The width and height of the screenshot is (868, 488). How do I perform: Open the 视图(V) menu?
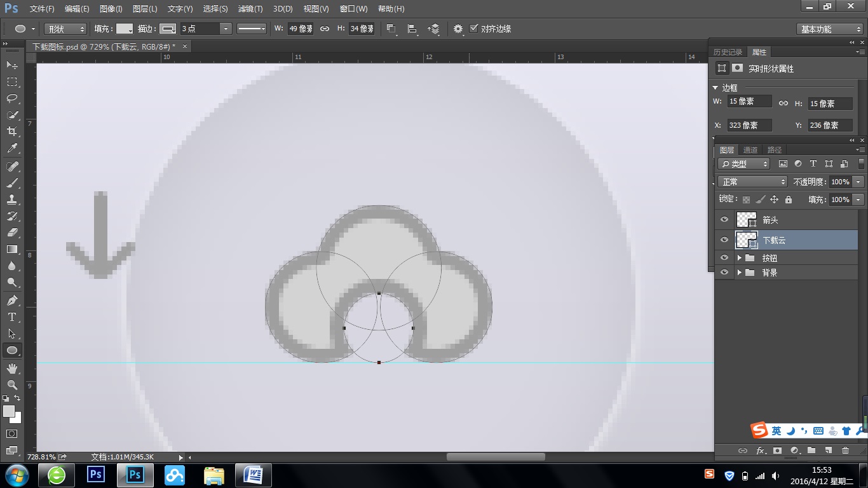pos(316,9)
